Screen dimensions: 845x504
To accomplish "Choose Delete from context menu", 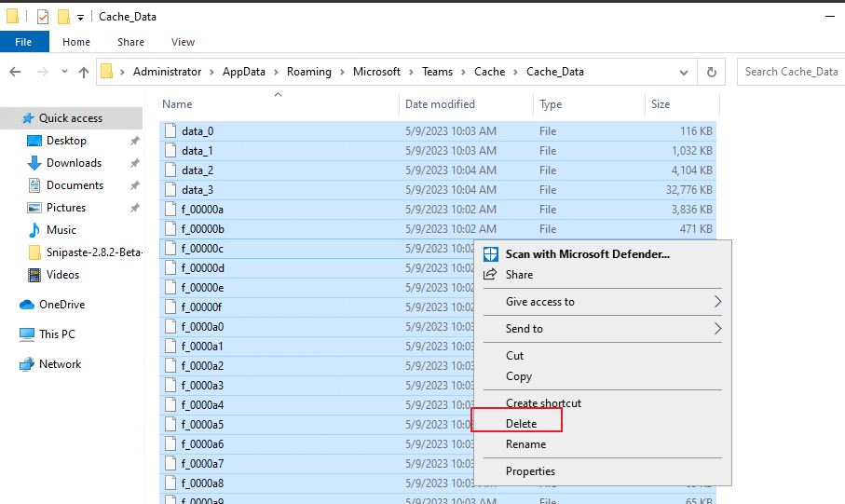I will [603, 424].
